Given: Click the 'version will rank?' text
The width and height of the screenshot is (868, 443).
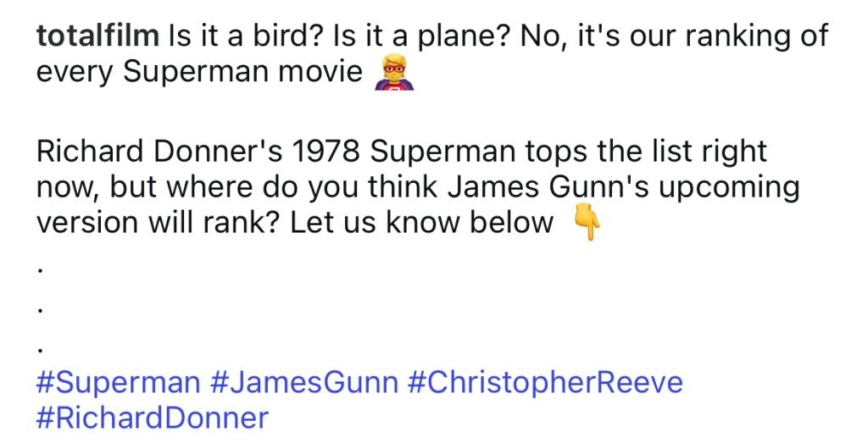Looking at the screenshot, I should (x=159, y=223).
